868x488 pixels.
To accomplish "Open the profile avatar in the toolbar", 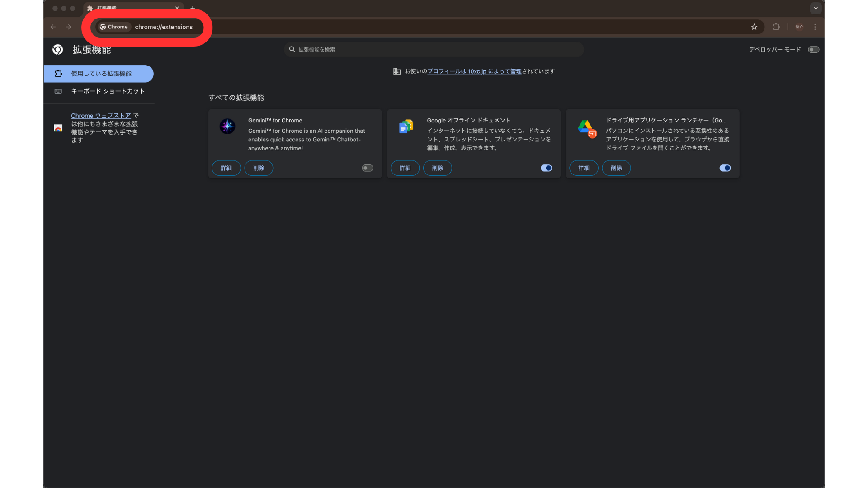I will (x=799, y=27).
